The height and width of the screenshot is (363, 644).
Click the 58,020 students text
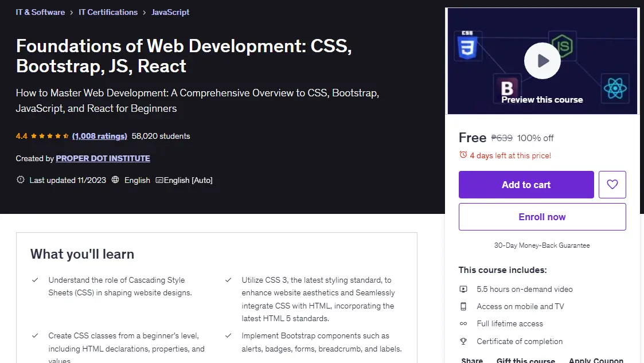pos(161,136)
